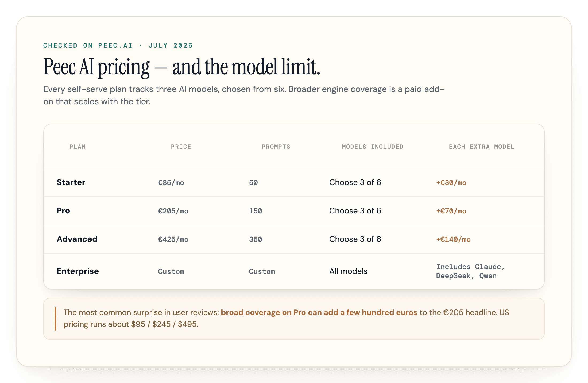
Task: Click the Pro prompts value 150
Action: 256,211
